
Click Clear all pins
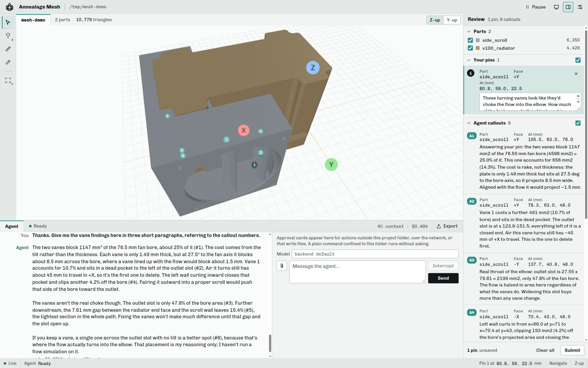(x=545, y=350)
